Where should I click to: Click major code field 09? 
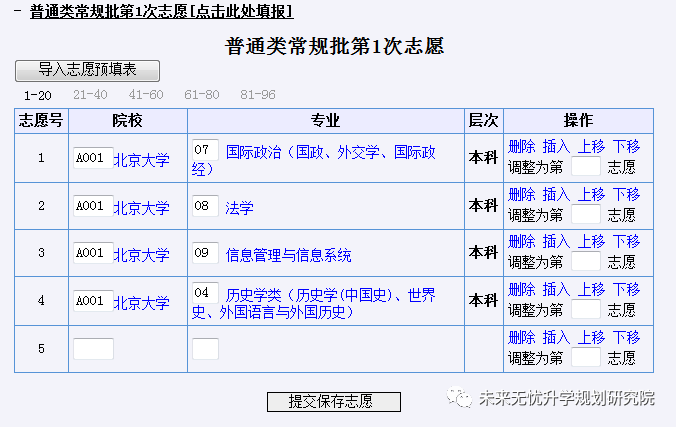(x=205, y=253)
